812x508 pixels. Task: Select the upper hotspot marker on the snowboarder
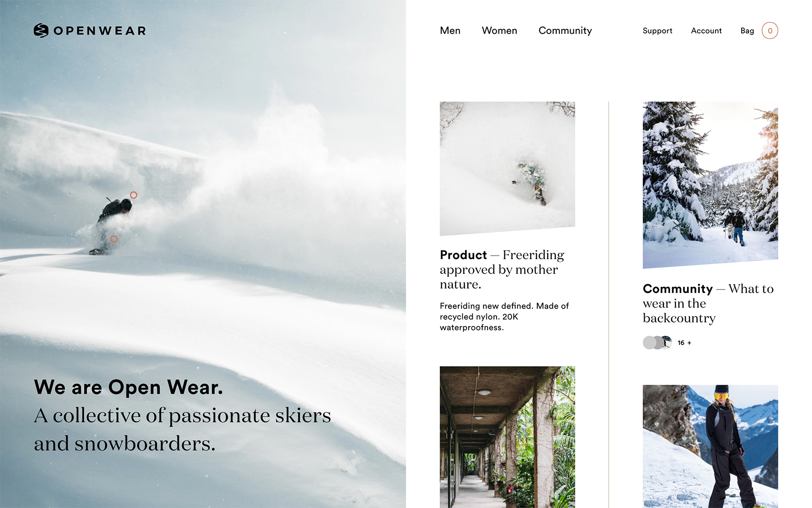click(134, 195)
